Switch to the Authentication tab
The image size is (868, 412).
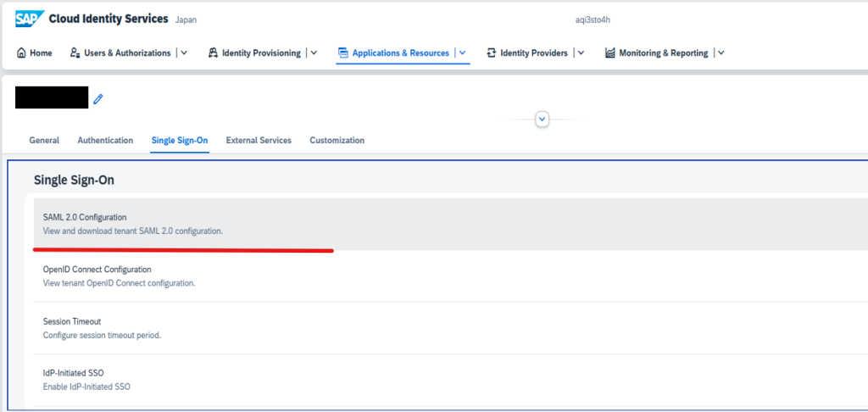(x=105, y=141)
